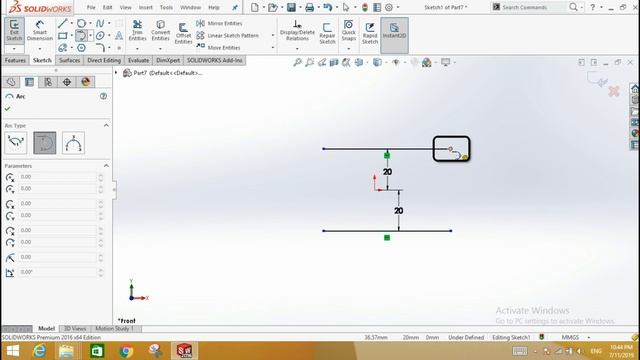Click the Trim Entities tool
Viewport: 640px width, 360px height.
coord(138,30)
